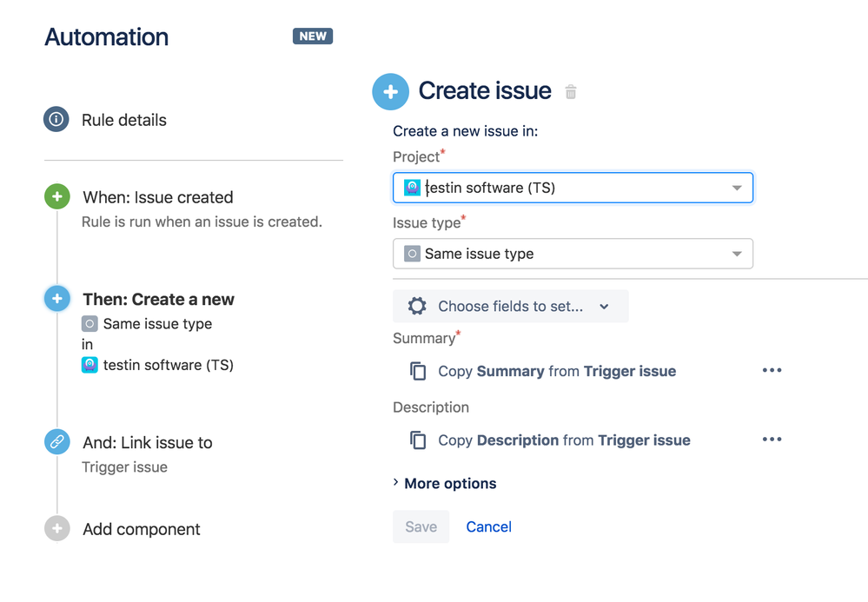Open the Project dropdown
The image size is (868, 602).
738,187
